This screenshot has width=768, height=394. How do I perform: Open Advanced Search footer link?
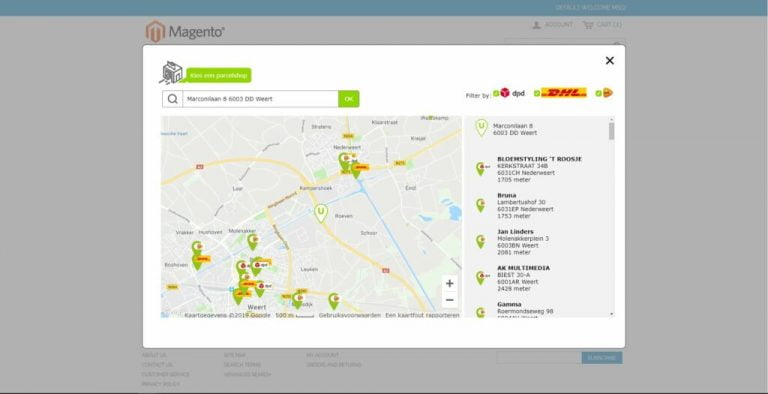click(x=247, y=375)
